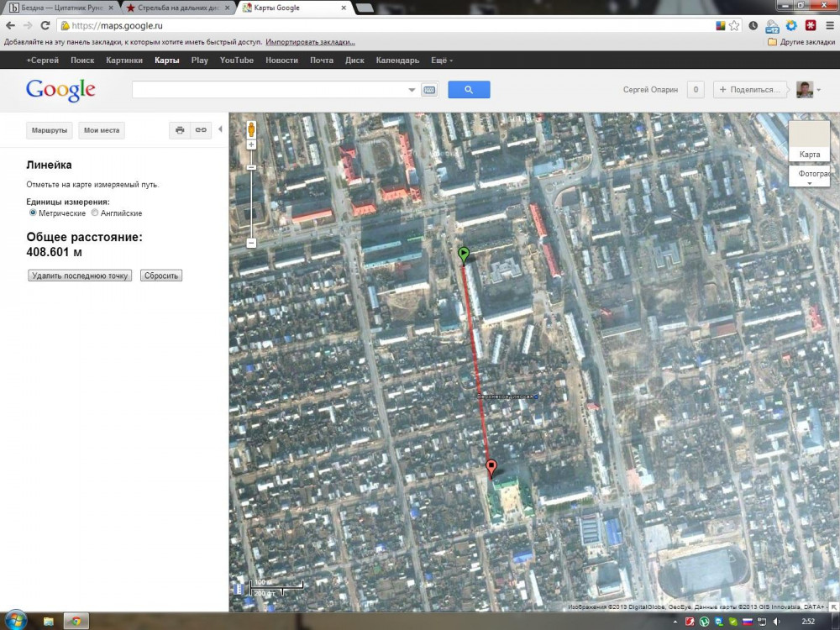
Task: Collapse the left side panel arrow
Action: click(220, 129)
